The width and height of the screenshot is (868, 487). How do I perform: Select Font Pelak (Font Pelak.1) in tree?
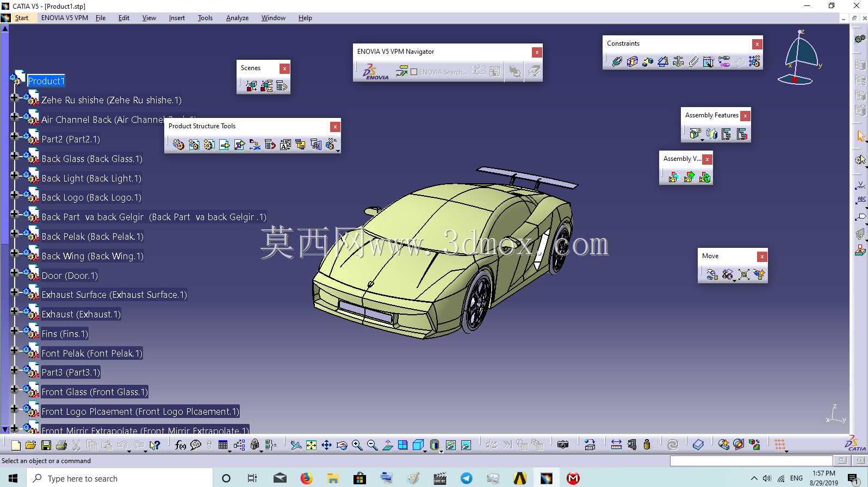tap(92, 353)
